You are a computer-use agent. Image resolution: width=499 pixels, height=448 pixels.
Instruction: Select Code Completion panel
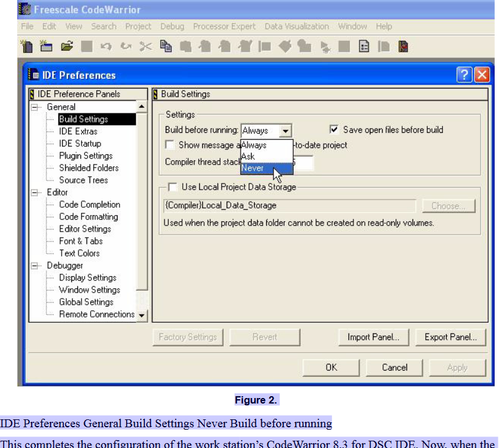tap(90, 204)
